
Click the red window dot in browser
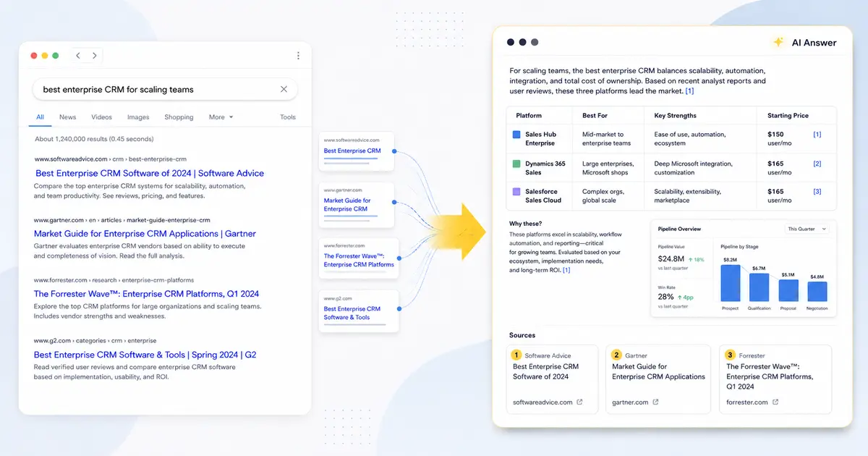(x=33, y=56)
